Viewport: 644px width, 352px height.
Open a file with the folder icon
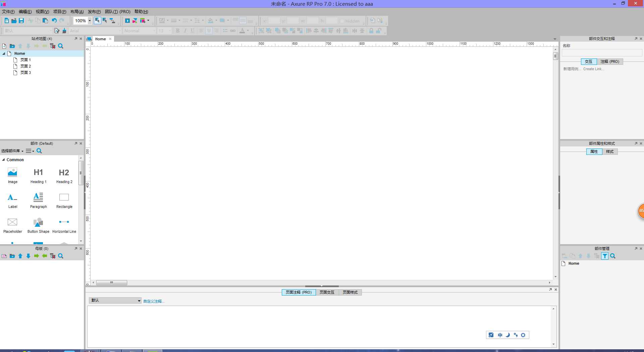(x=14, y=21)
